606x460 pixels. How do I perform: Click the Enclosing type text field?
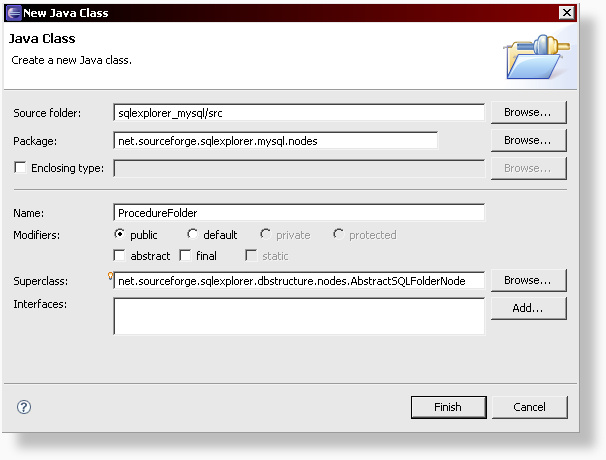click(299, 169)
